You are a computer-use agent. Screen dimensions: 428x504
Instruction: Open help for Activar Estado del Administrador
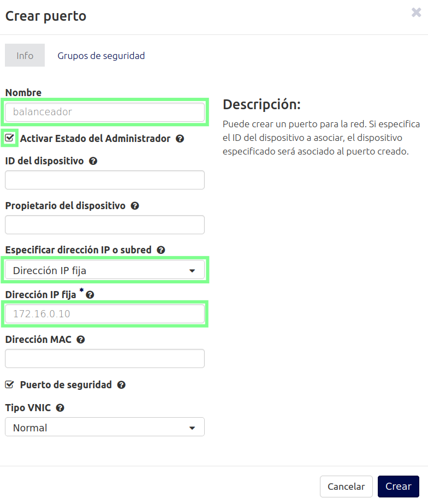pyautogui.click(x=180, y=139)
